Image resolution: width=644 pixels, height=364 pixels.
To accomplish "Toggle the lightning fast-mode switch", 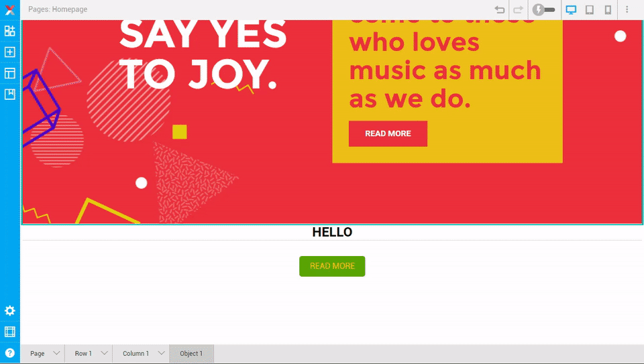I will (544, 9).
